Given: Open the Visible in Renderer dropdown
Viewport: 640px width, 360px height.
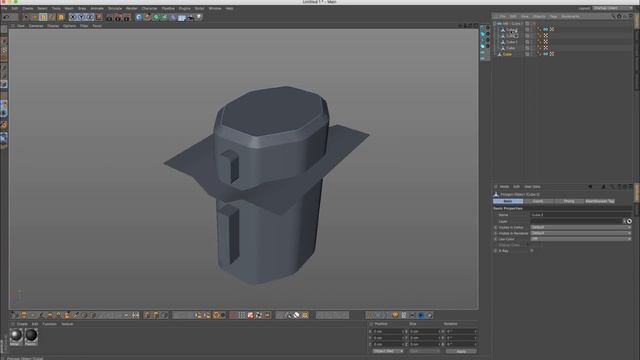Looking at the screenshot, I should [x=581, y=233].
